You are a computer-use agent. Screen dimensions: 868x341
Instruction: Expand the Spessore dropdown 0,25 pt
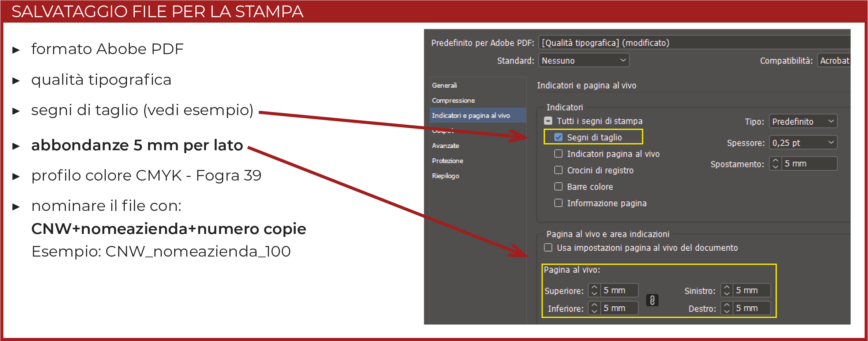(803, 143)
